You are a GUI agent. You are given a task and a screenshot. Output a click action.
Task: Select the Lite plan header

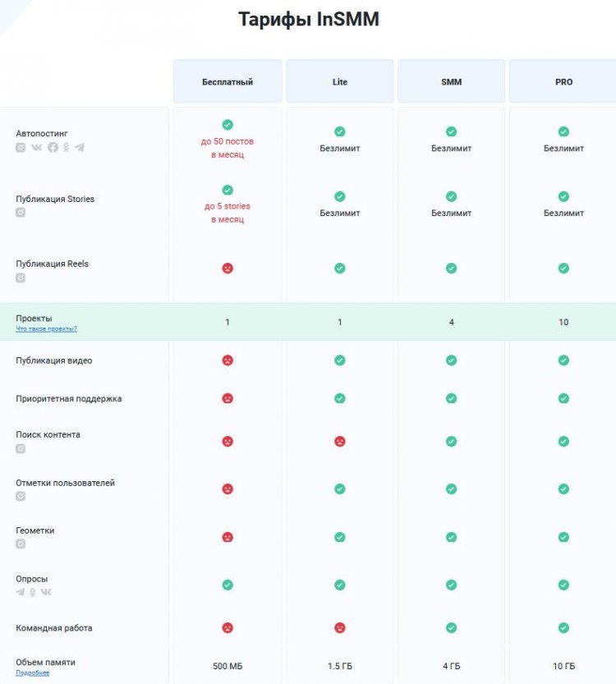pyautogui.click(x=339, y=81)
